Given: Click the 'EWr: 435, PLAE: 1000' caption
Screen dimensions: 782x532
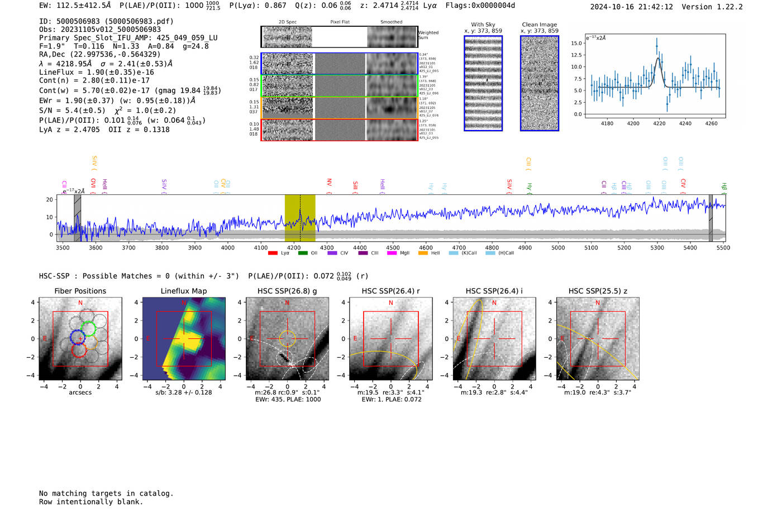Looking at the screenshot, I should point(288,400).
